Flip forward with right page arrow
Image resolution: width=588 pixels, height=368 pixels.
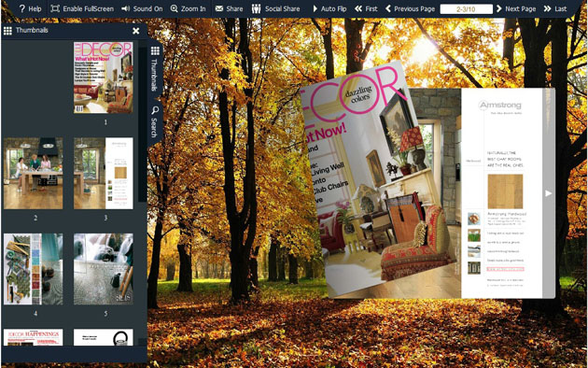[x=548, y=193]
